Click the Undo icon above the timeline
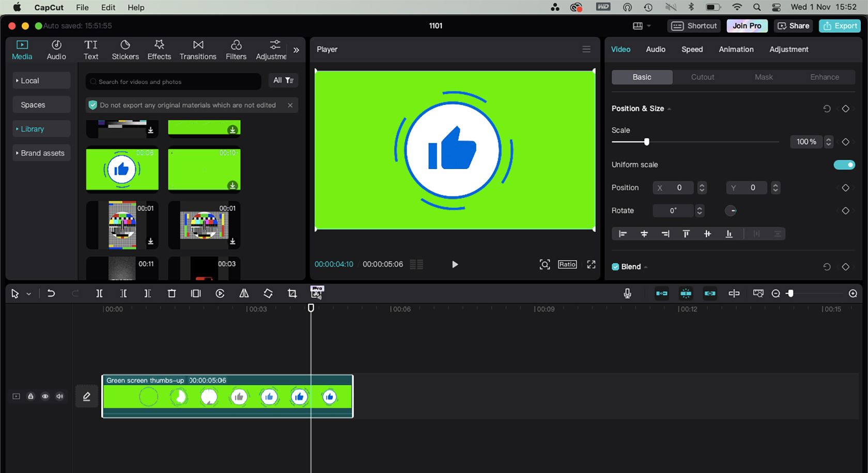The height and width of the screenshot is (473, 868). tap(51, 293)
